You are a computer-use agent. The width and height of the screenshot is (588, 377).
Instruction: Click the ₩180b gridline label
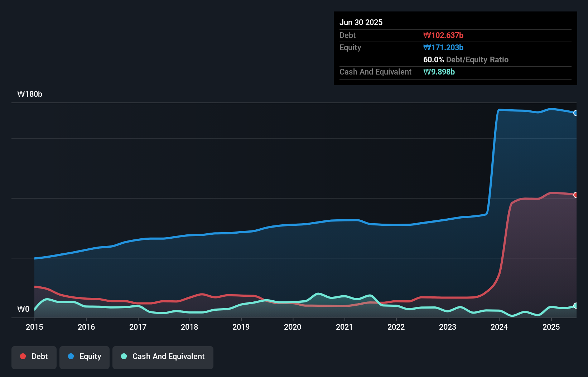[x=30, y=94]
